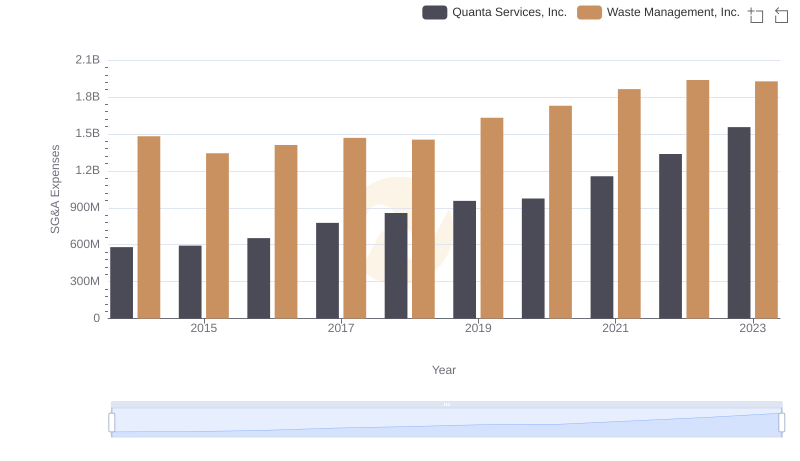Click inside the data zoom preview area
Image resolution: width=800 pixels, height=461 pixels.
click(446, 422)
